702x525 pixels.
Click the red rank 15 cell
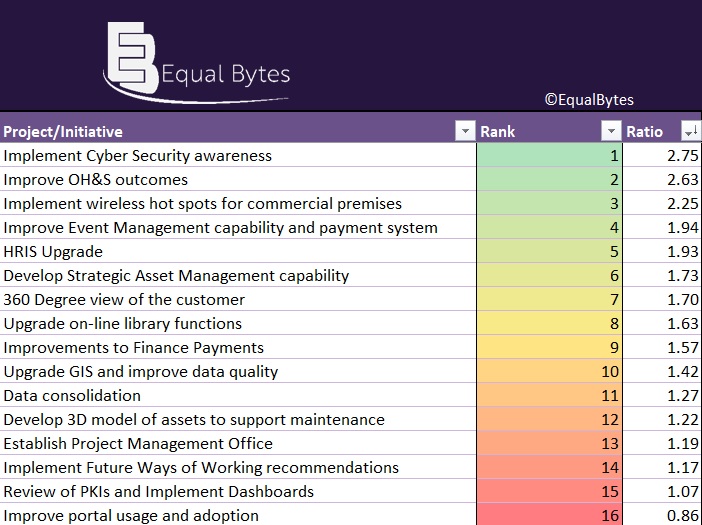549,491
